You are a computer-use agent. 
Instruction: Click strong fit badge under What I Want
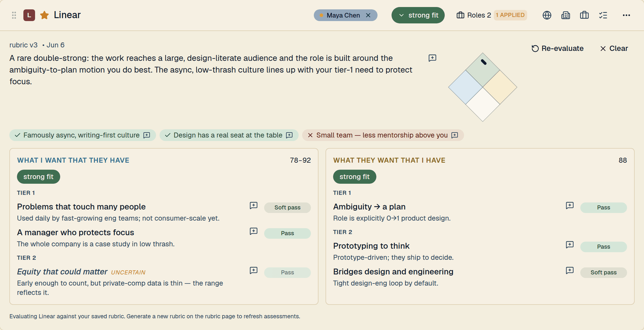point(39,177)
